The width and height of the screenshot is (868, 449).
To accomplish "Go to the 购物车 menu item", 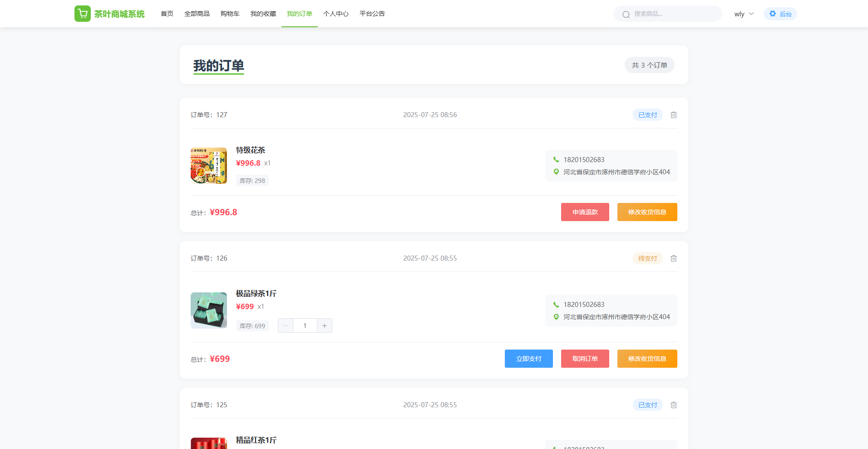I will (x=230, y=14).
